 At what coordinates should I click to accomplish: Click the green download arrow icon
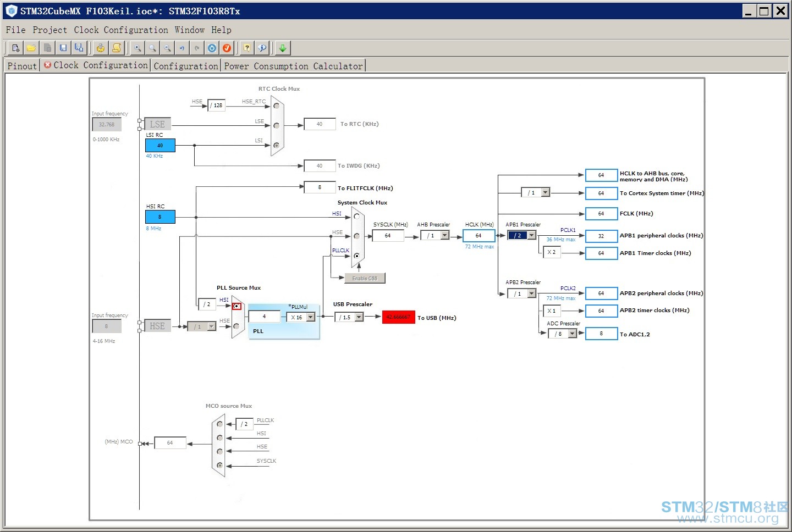click(x=283, y=48)
